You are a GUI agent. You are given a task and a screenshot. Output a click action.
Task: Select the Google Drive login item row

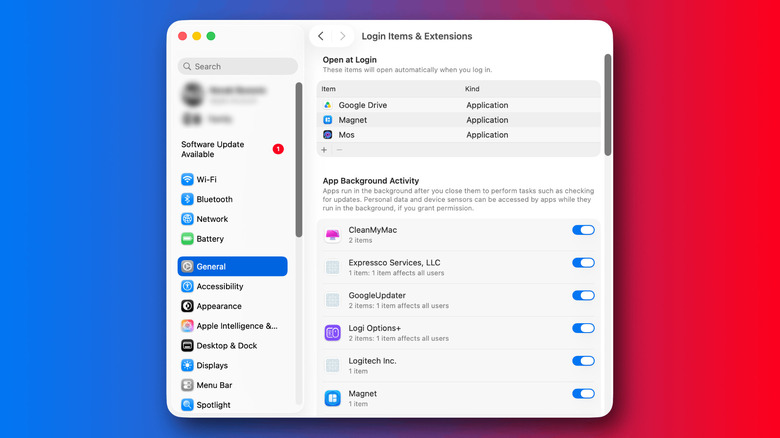point(458,105)
